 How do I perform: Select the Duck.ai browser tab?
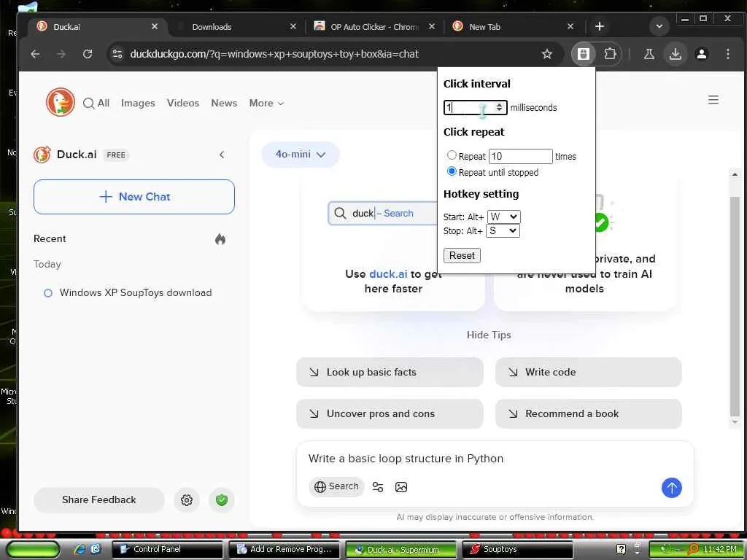coord(98,27)
